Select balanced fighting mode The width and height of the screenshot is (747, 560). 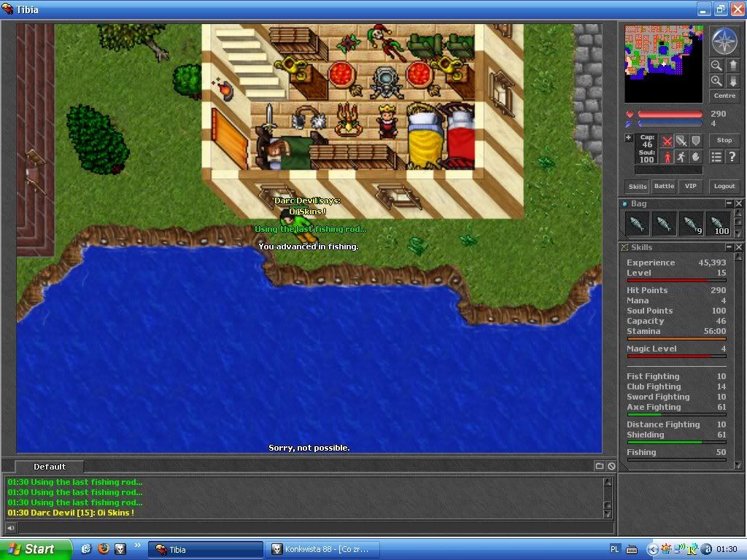point(682,141)
